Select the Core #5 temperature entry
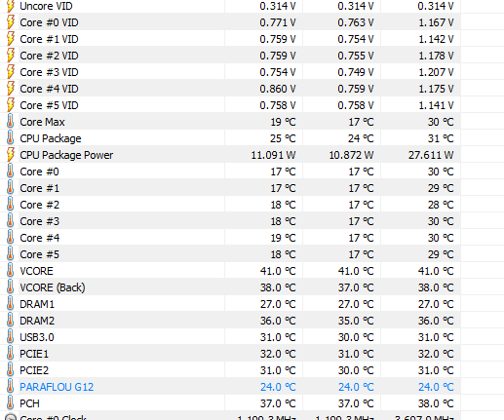504x420 pixels. click(230, 254)
